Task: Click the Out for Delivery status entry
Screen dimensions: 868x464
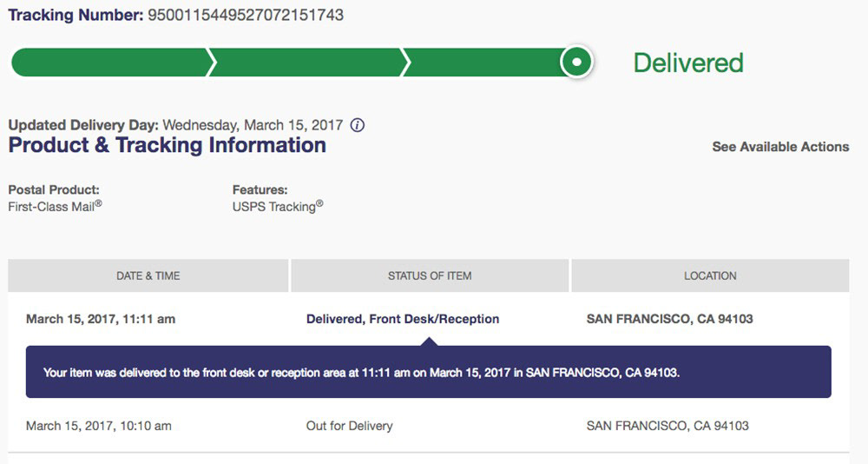Action: [350, 426]
